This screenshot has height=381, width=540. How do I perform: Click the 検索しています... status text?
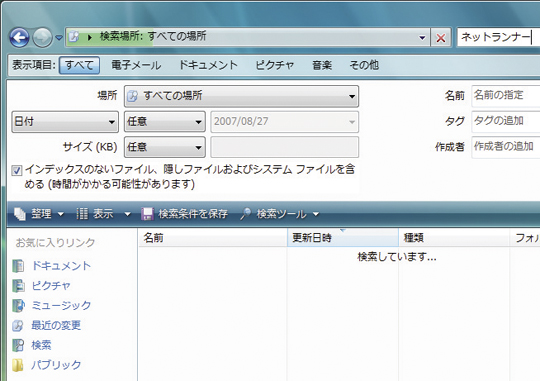point(397,257)
